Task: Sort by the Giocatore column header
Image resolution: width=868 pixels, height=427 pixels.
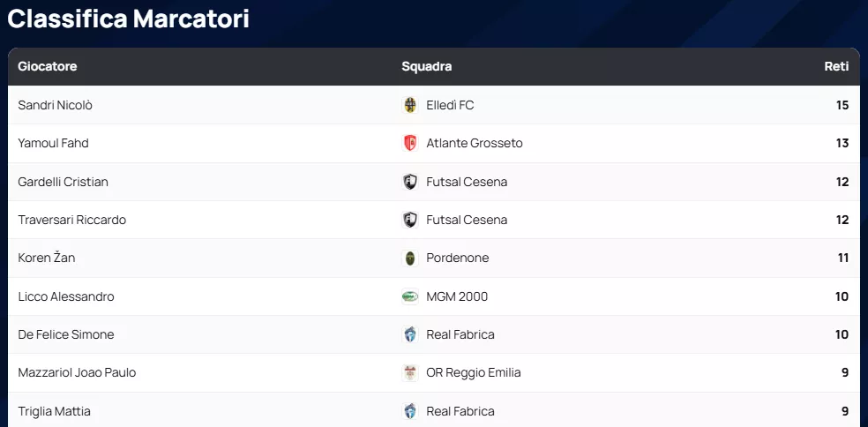Action: click(x=48, y=67)
